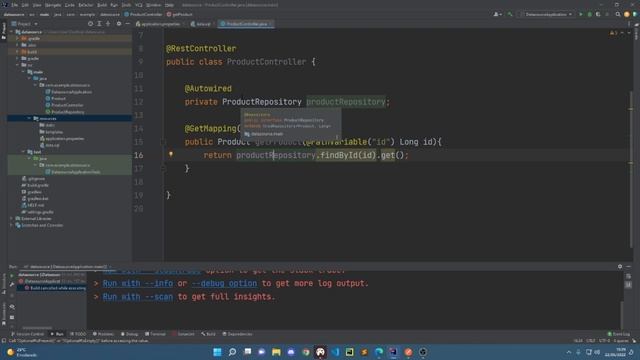The image size is (640, 360).
Task: Open Event Log in status bar
Action: 619,334
